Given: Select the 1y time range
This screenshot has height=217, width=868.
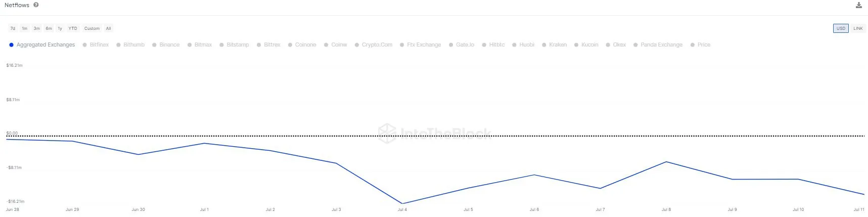Looking at the screenshot, I should click(60, 28).
